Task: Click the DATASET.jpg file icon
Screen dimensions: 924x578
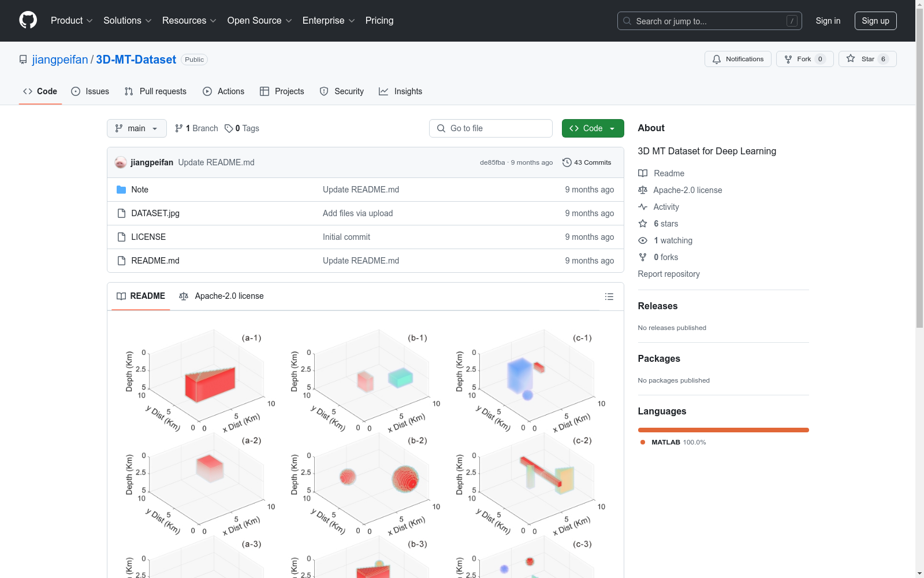Action: 121,213
